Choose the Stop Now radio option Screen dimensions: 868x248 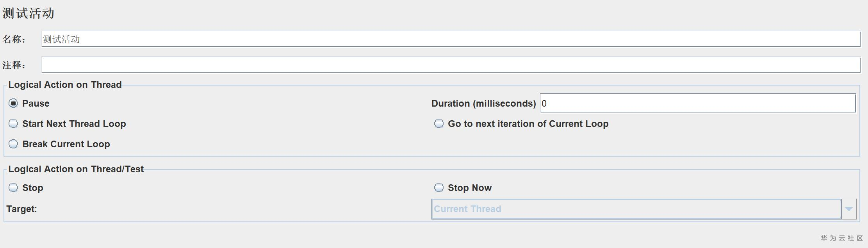(x=439, y=188)
